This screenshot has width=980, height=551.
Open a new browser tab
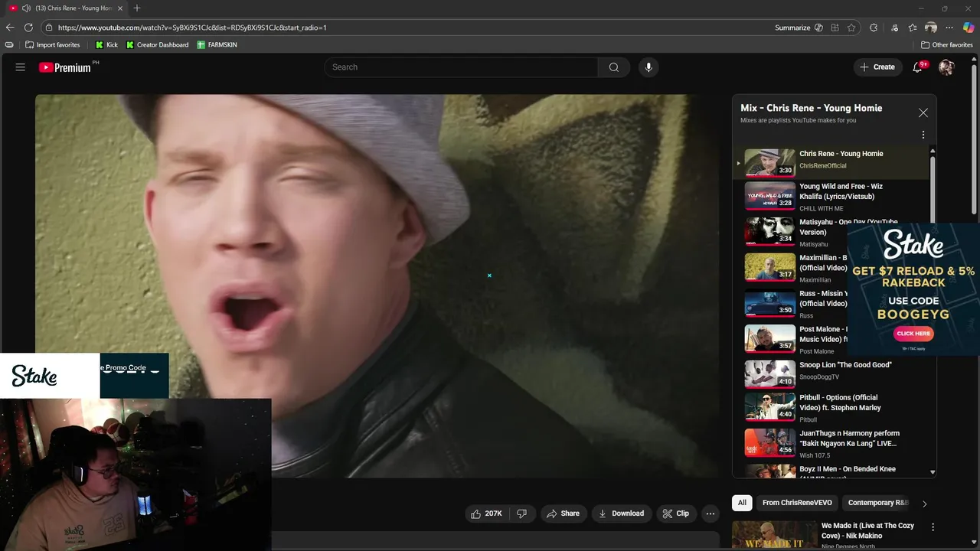[x=137, y=8]
